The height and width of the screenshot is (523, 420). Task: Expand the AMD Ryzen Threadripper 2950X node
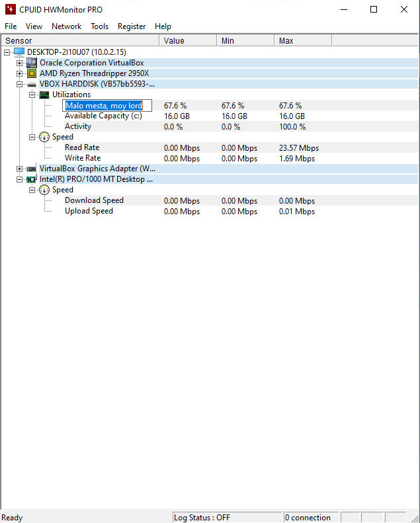[x=20, y=73]
